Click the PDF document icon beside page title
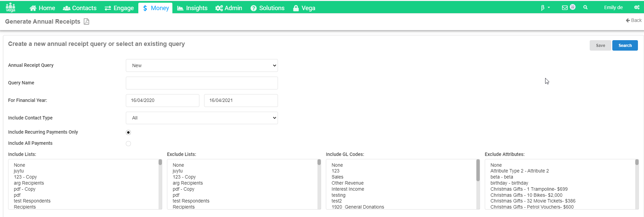 (86, 22)
